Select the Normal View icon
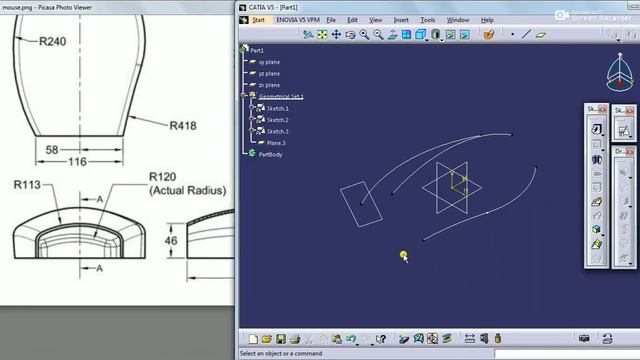 (x=392, y=35)
